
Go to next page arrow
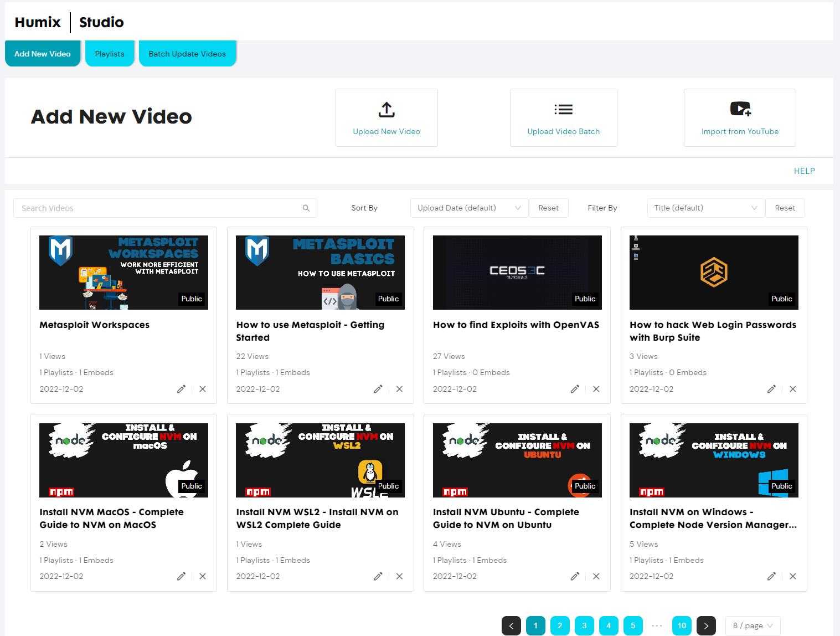pyautogui.click(x=706, y=626)
